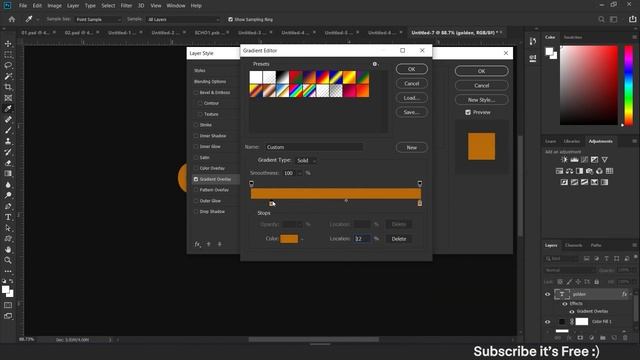Select the Frame tool
Viewport: 640px width, 360px height.
point(8,98)
